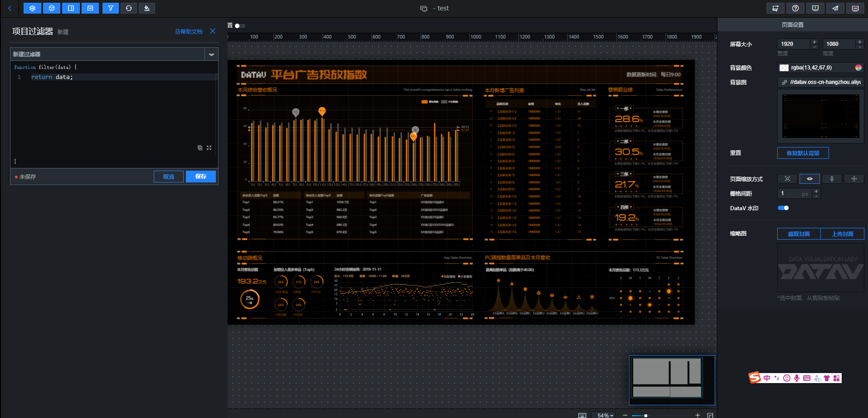Click the feedback exclamation icon
This screenshot has width=868, height=418.
click(x=815, y=8)
